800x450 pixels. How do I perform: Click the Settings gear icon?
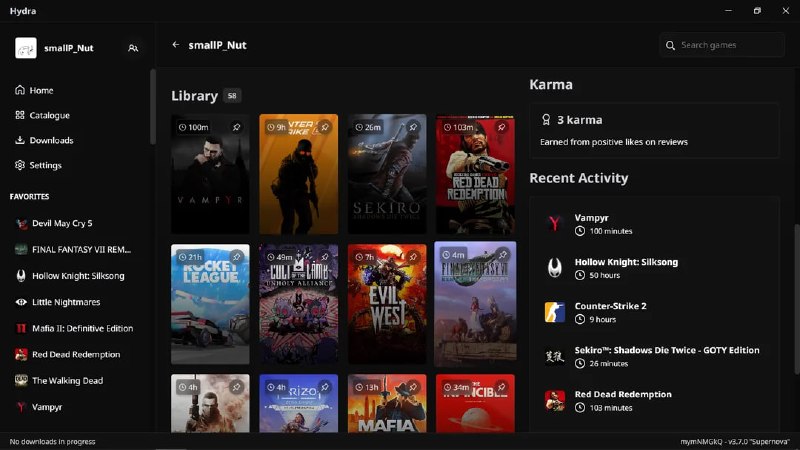point(20,165)
